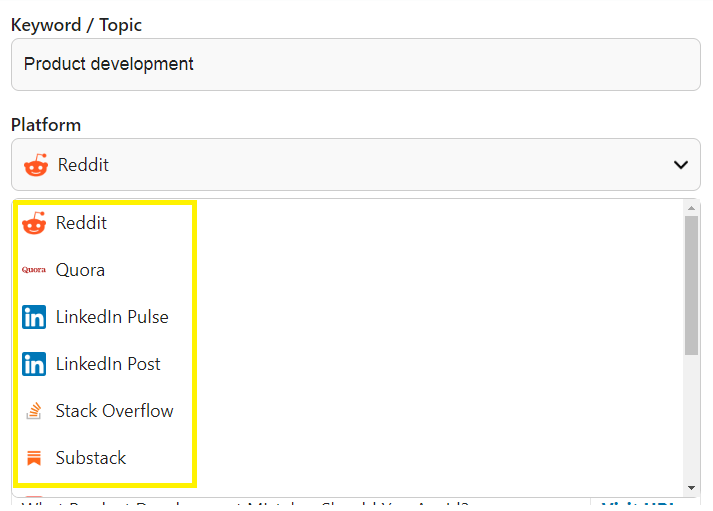Screen dimensions: 713x511
Task: Select Quora from the platform list
Action: pos(80,270)
